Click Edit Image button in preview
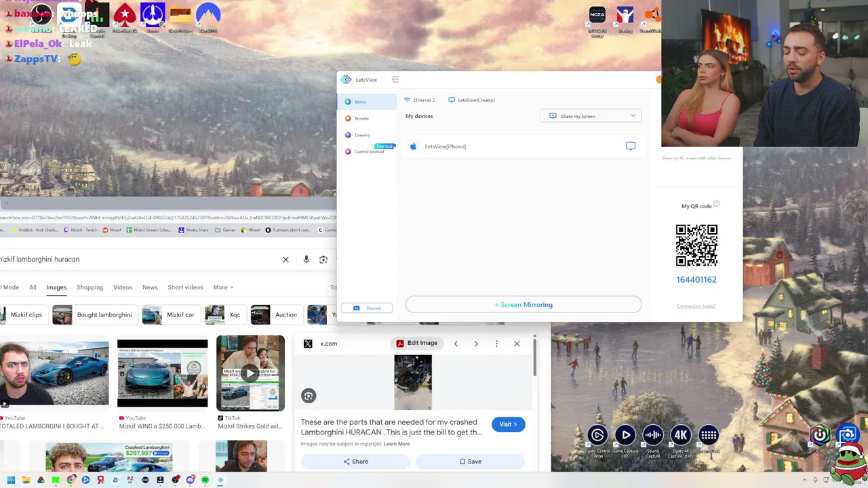The width and height of the screenshot is (868, 488). [x=417, y=343]
